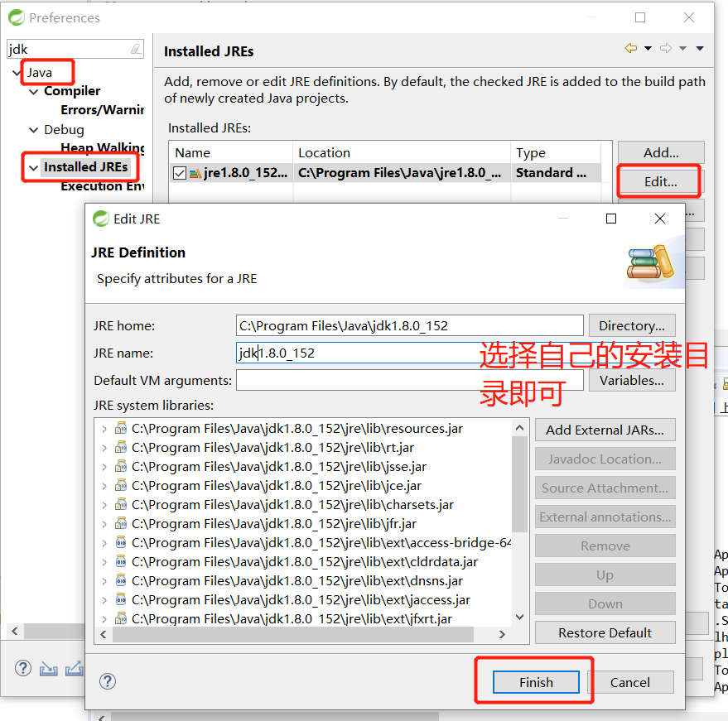This screenshot has height=721, width=728.
Task: Click the libraries list scroll down arrow
Action: click(x=520, y=617)
